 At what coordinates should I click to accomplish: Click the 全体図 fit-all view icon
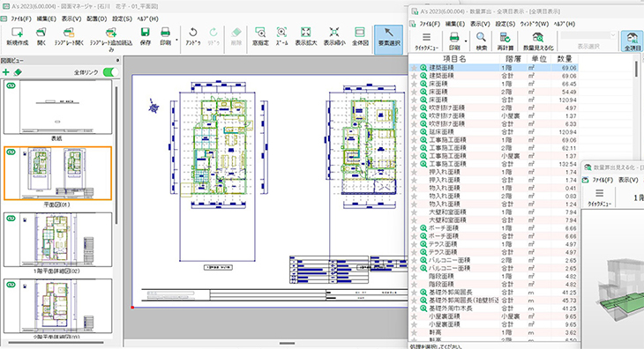(360, 36)
